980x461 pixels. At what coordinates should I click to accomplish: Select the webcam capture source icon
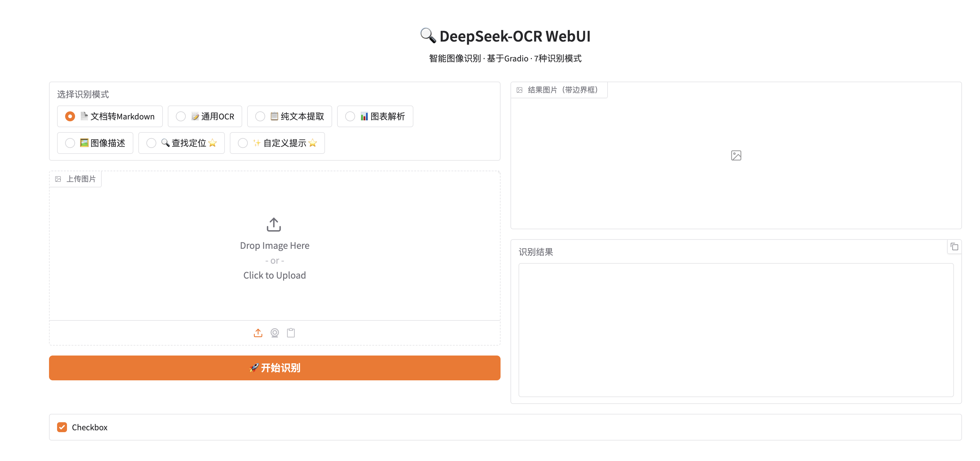(x=275, y=333)
